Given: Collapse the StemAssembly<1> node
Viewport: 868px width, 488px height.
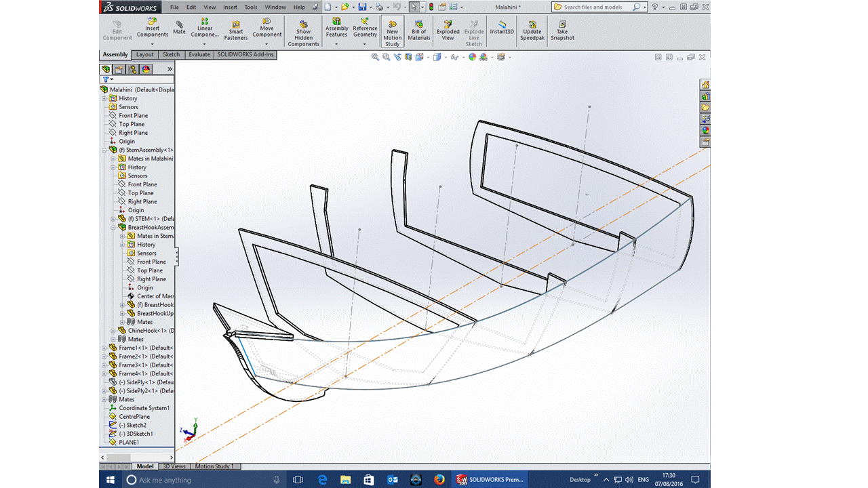Looking at the screenshot, I should click(104, 150).
